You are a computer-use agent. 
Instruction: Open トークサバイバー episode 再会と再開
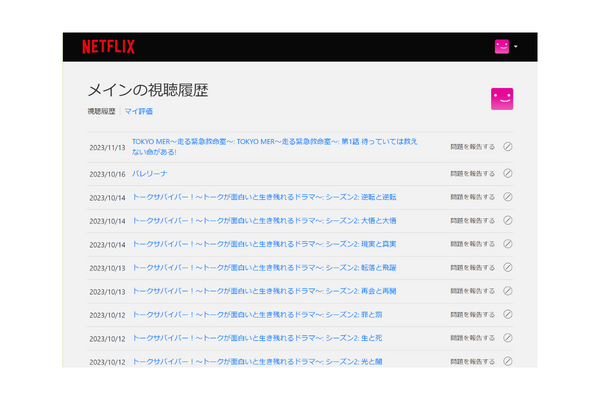click(x=264, y=291)
